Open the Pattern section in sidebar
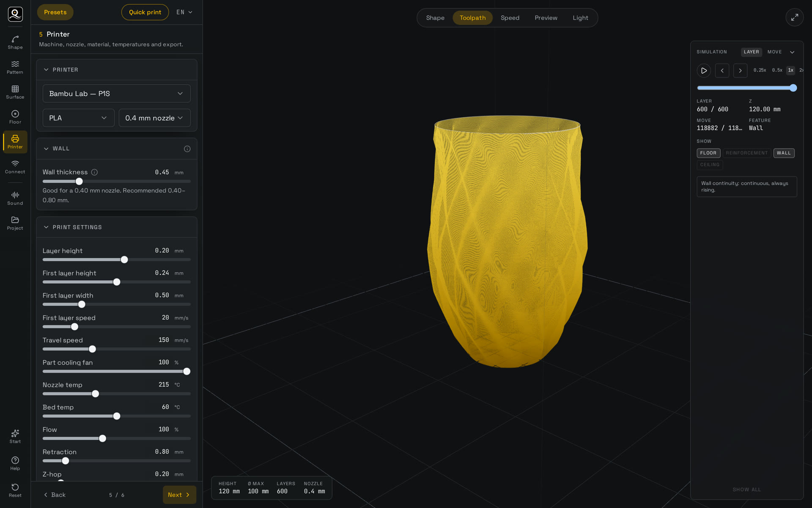The width and height of the screenshot is (812, 508). coord(15,67)
